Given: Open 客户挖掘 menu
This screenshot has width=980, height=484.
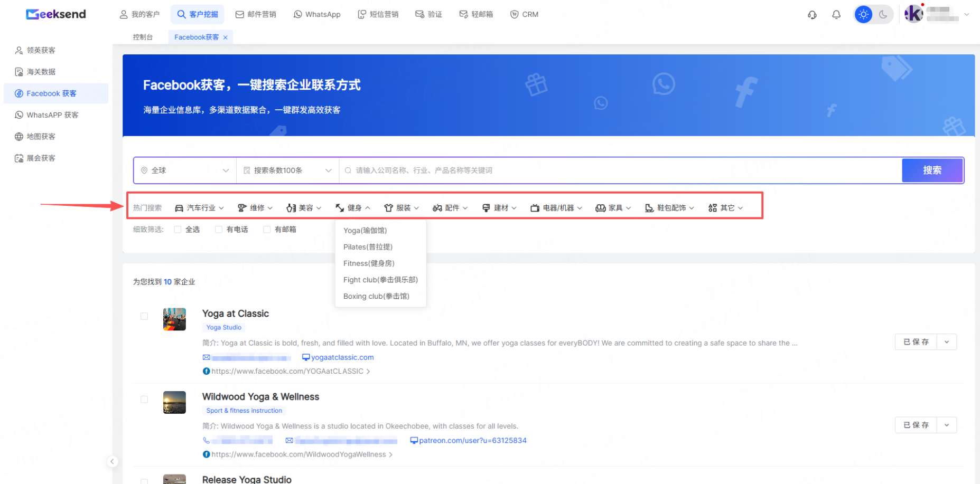Looking at the screenshot, I should [198, 14].
